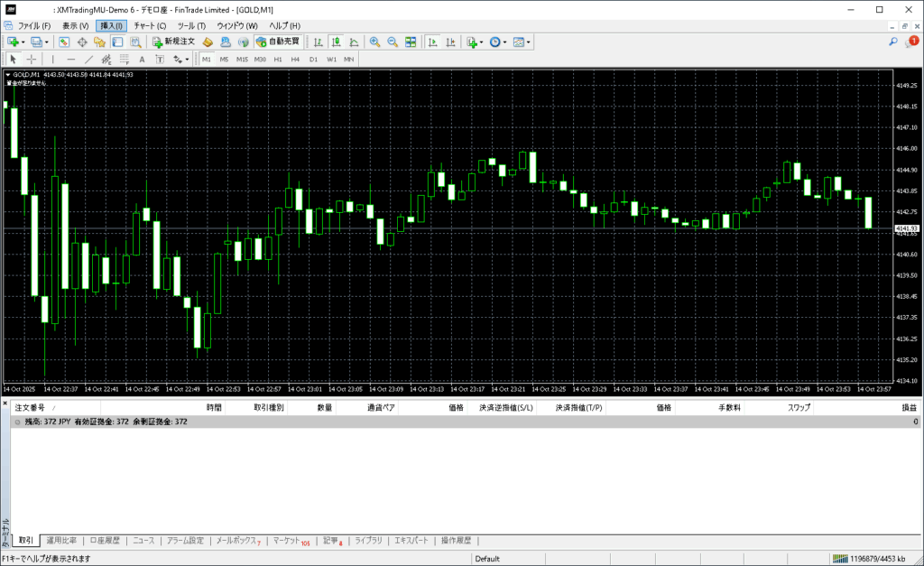Screen dimensions: 924x566
Task: Expand the profiles dropdown arrow
Action: (x=47, y=42)
